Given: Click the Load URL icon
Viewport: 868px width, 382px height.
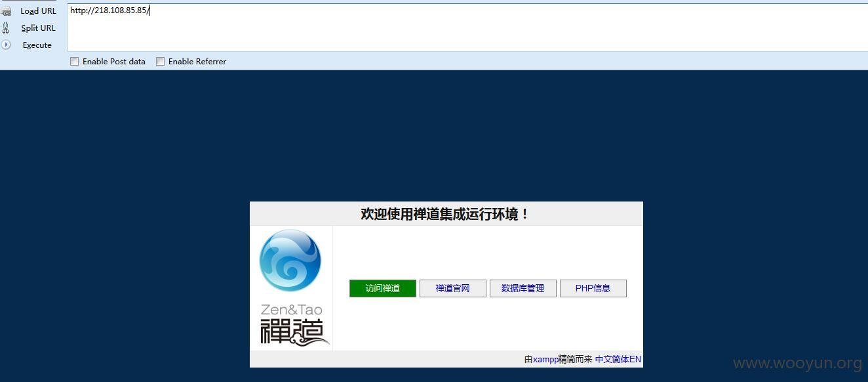Looking at the screenshot, I should coord(6,11).
